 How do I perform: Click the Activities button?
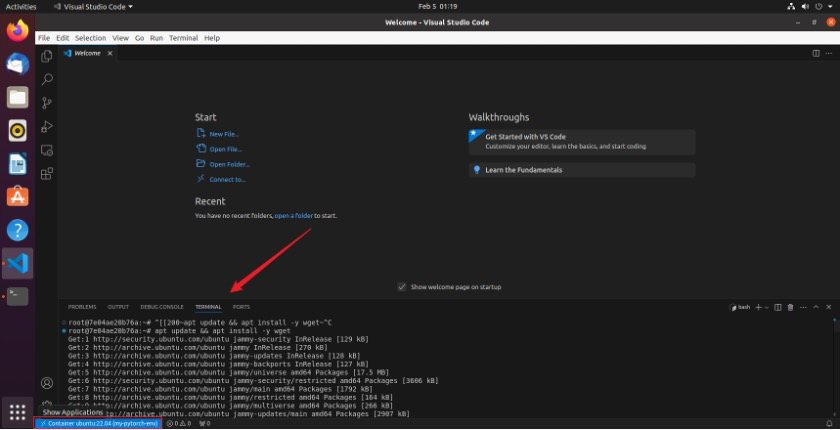pyautogui.click(x=21, y=7)
